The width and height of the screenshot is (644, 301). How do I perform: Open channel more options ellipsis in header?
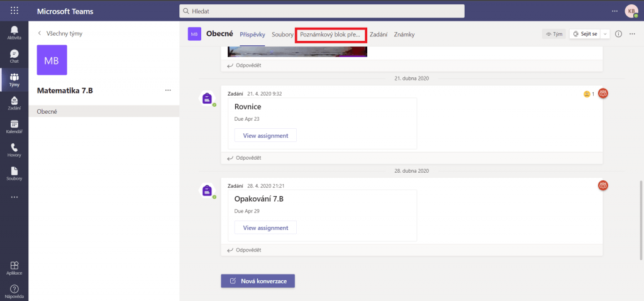click(x=631, y=34)
